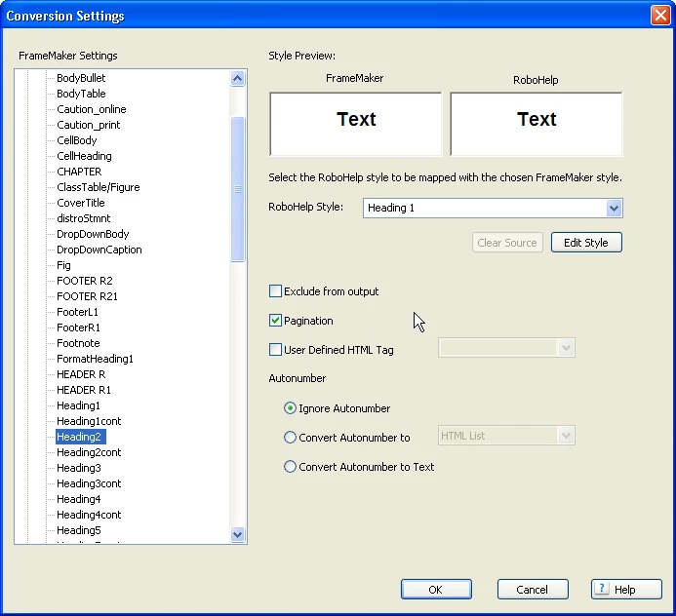Click the FrameMaker style preview box
This screenshot has width=676, height=616.
click(356, 124)
